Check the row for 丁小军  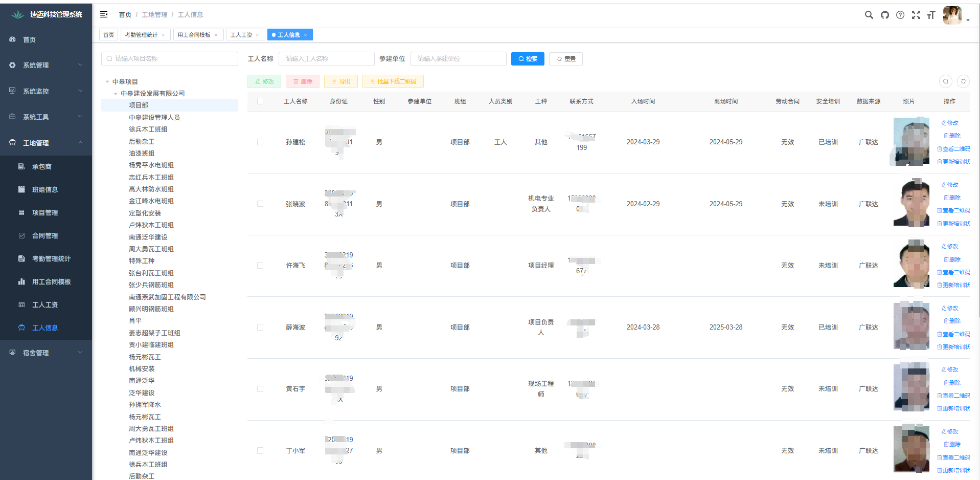(260, 451)
